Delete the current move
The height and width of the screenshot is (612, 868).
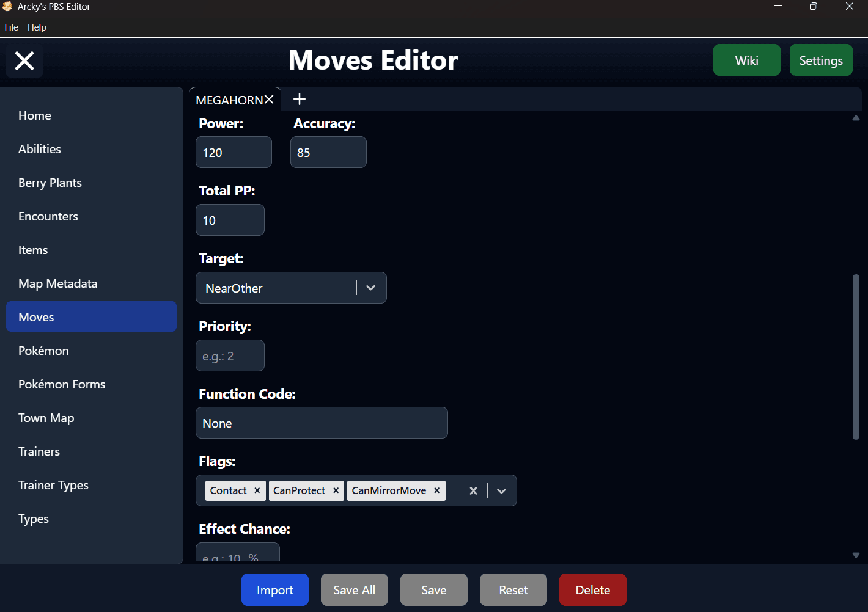pyautogui.click(x=593, y=590)
